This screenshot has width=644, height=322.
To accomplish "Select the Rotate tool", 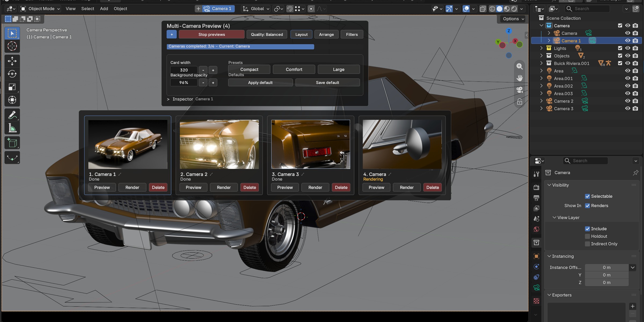I will [12, 74].
